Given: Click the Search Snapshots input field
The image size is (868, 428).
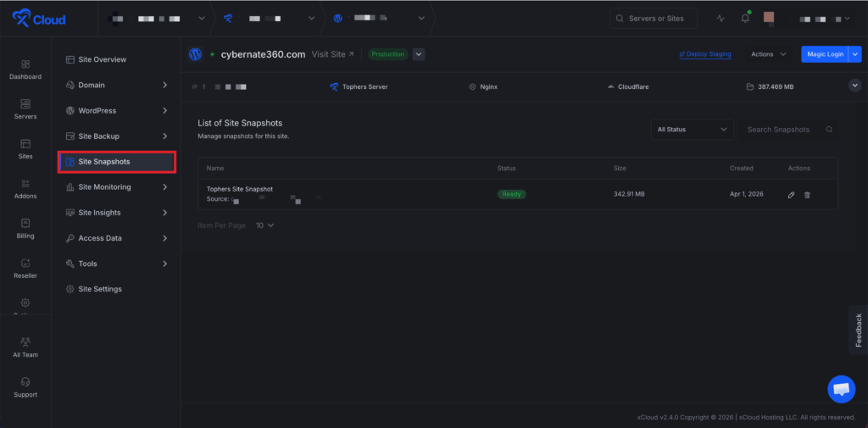Looking at the screenshot, I should tap(778, 130).
